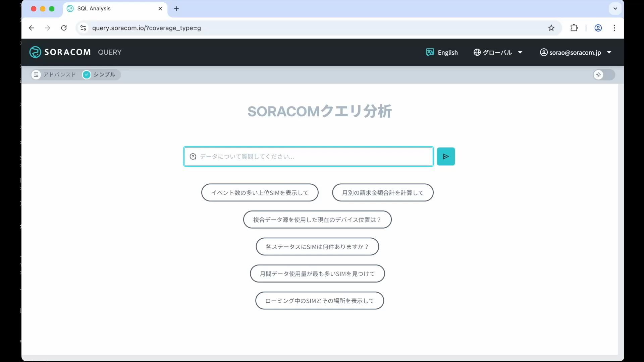Toggle the light/dark theme switch
644x362 pixels.
click(604, 74)
